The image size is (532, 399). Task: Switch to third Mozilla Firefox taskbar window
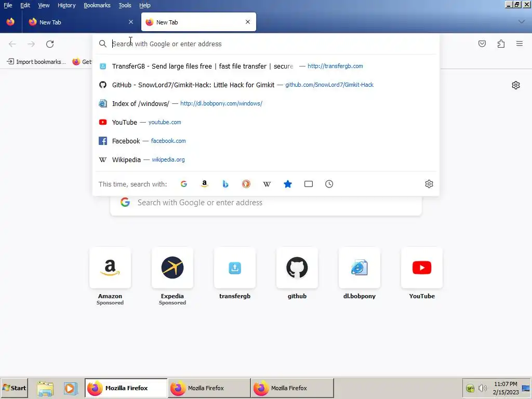(292, 388)
